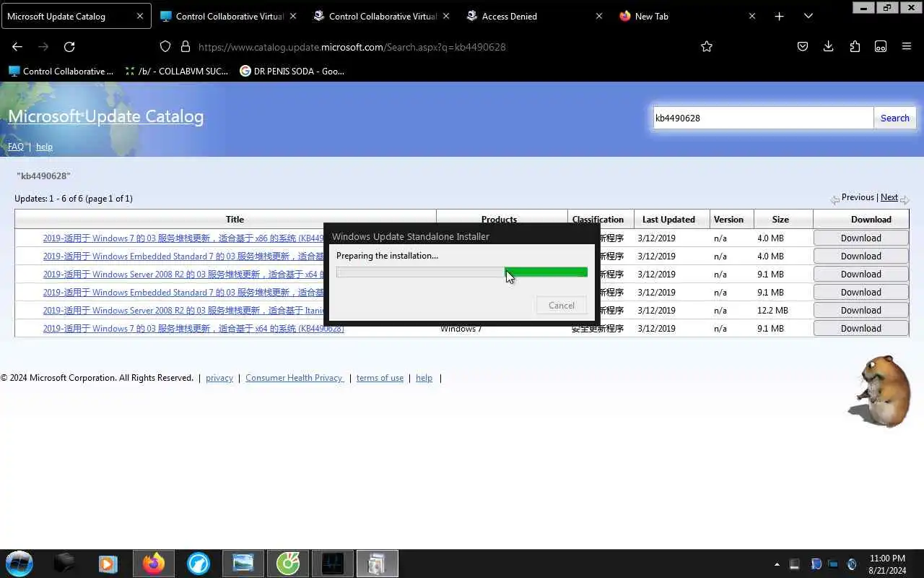The height and width of the screenshot is (578, 924).
Task: Open the Extensions puzzle-piece icon
Action: click(x=855, y=46)
